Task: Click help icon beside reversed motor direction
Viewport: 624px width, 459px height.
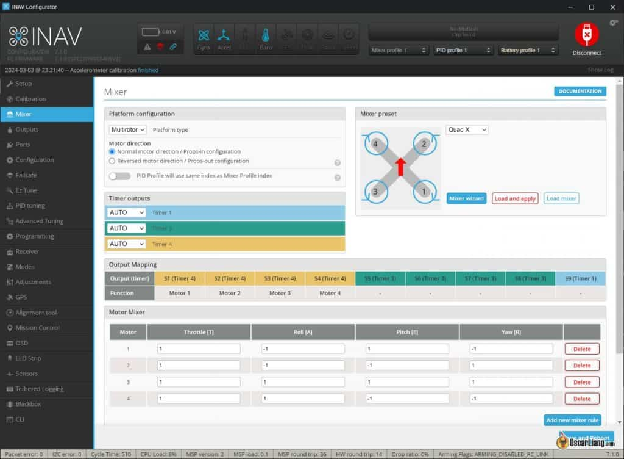Action: click(x=337, y=162)
